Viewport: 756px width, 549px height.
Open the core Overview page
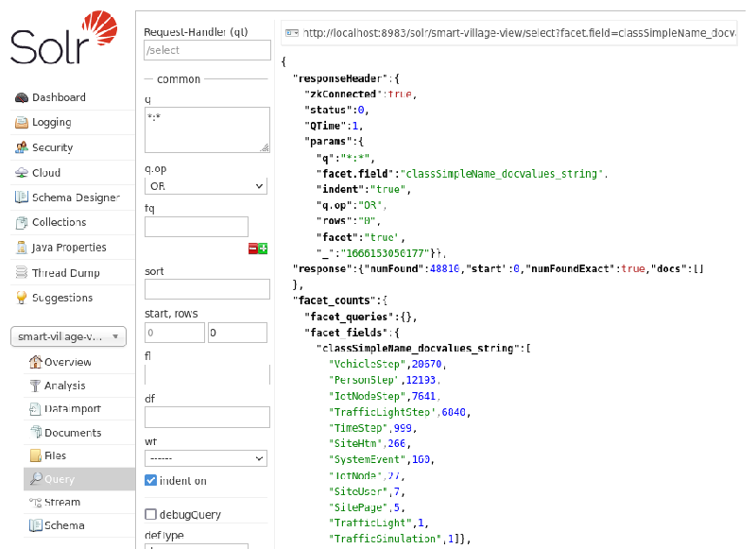[x=67, y=362]
